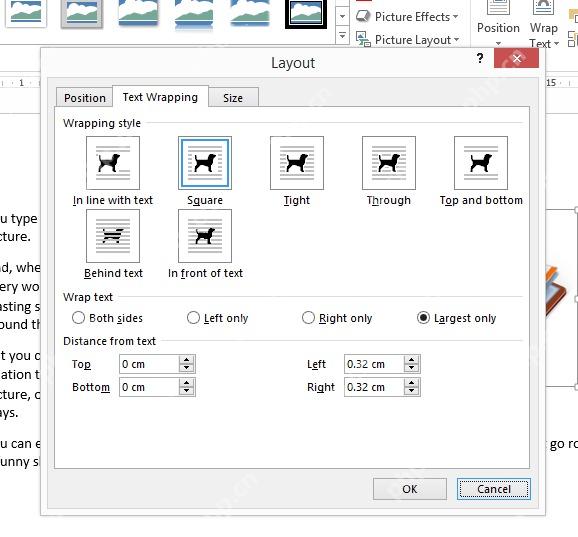The width and height of the screenshot is (578, 537).
Task: Select the Behind text wrapping icon
Action: pyautogui.click(x=113, y=236)
